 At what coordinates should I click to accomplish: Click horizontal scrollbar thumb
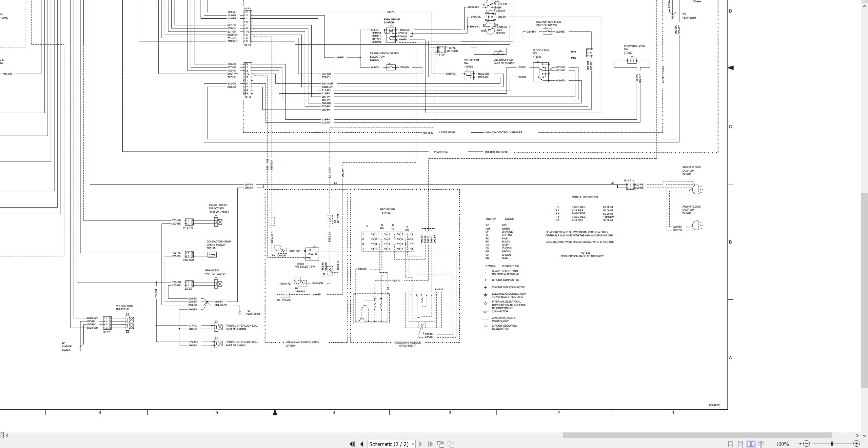tap(697, 435)
